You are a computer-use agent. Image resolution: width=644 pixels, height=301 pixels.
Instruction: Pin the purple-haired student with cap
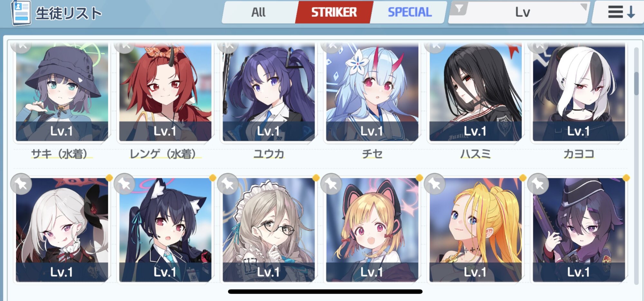[538, 184]
